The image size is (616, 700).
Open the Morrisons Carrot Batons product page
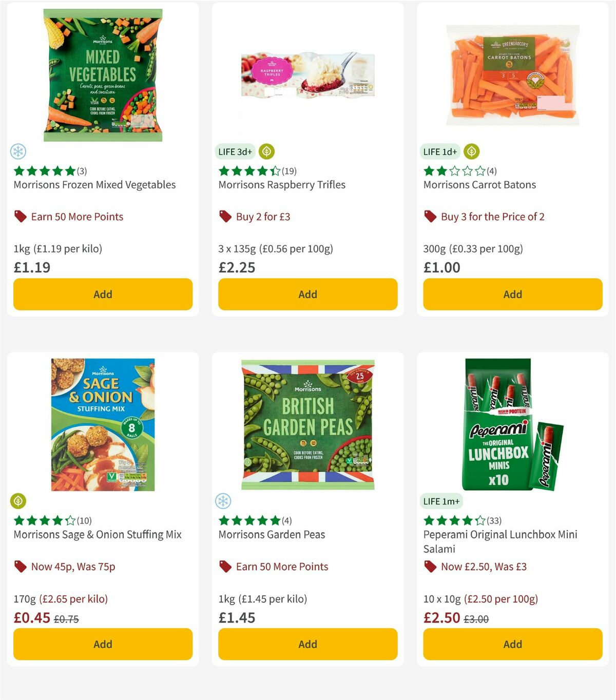(479, 184)
